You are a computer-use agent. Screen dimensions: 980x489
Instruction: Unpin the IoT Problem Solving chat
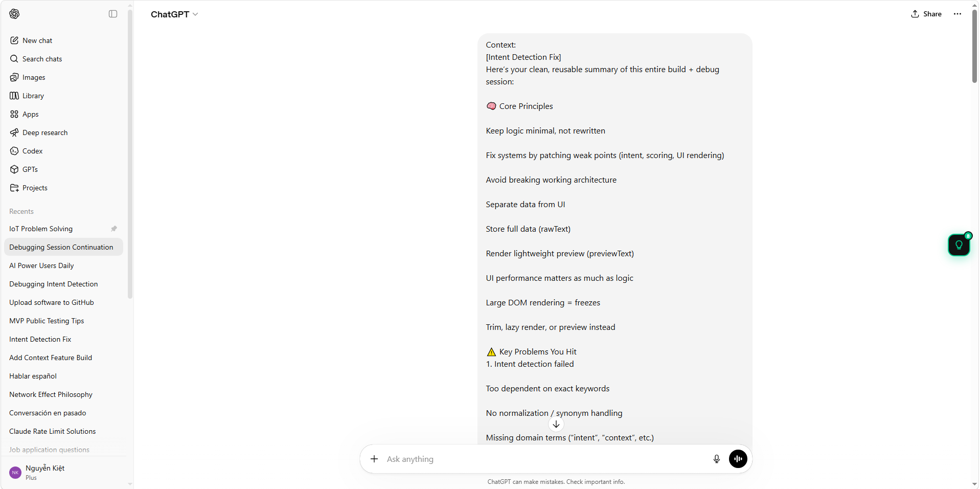[113, 229]
